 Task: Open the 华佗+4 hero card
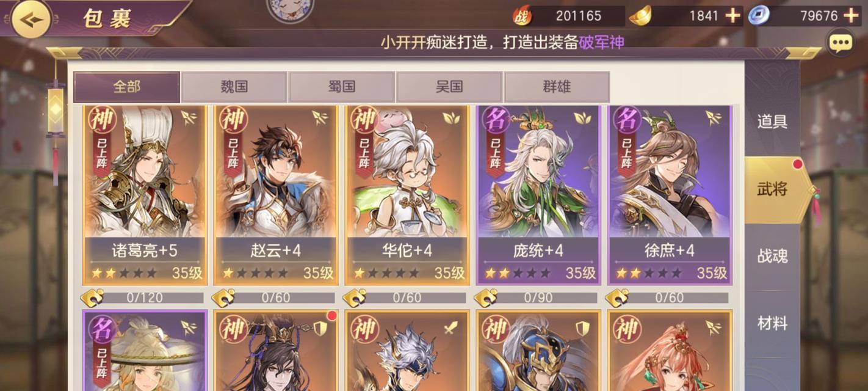(x=407, y=194)
